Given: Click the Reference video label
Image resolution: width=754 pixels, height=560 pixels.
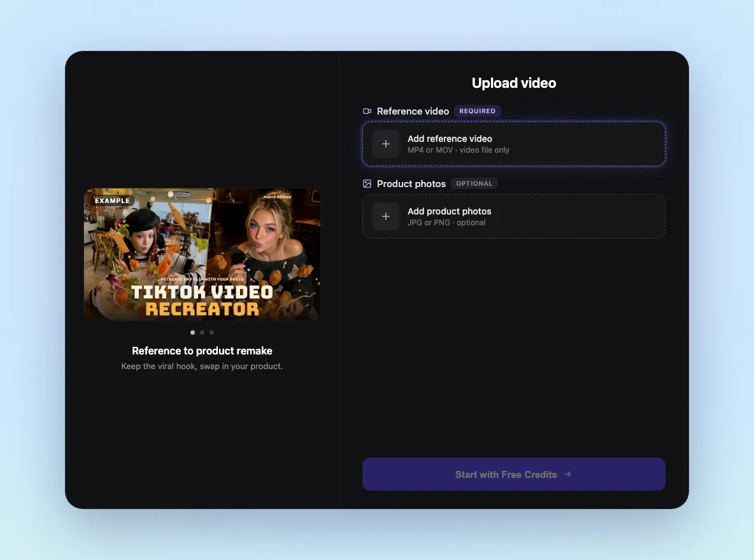Looking at the screenshot, I should click(413, 111).
